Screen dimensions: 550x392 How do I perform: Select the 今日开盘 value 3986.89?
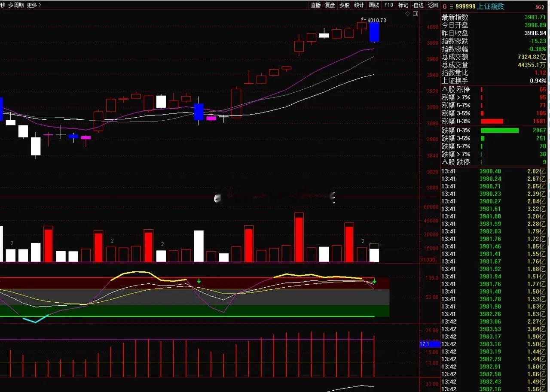tap(535, 25)
